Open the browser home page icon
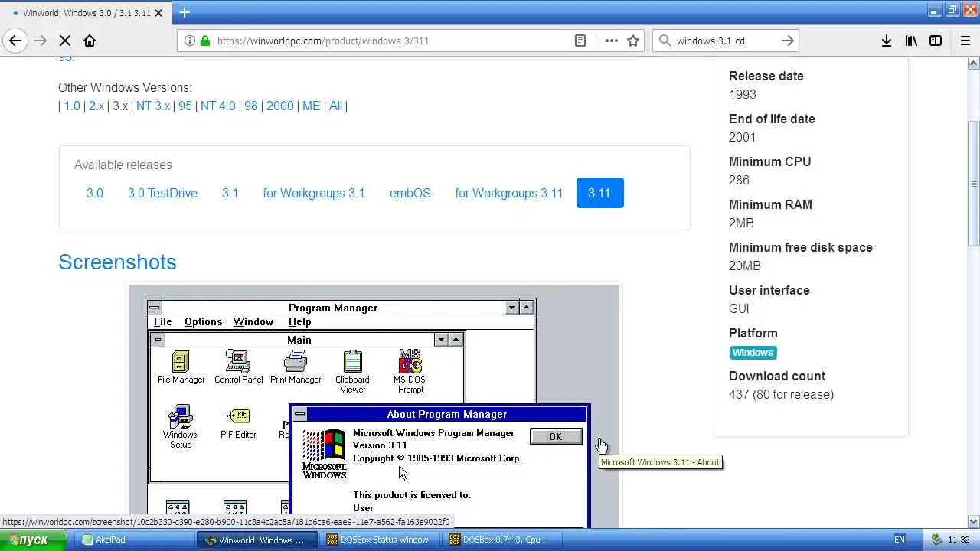Screen dimensions: 980x551 tap(90, 41)
